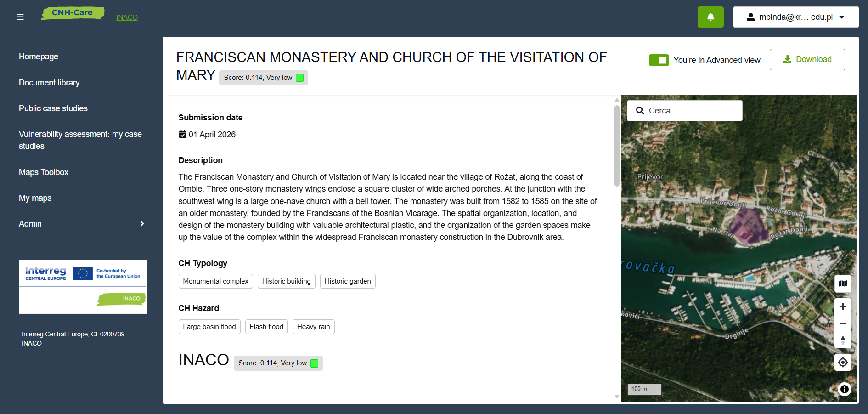Image resolution: width=868 pixels, height=414 pixels.
Task: Open Document library page
Action: pyautogui.click(x=49, y=83)
